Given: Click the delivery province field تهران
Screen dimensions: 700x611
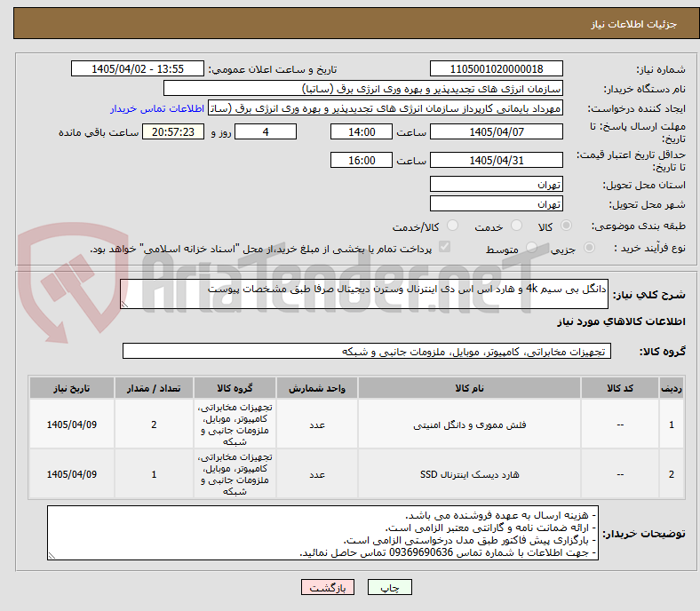Looking at the screenshot, I should click(x=496, y=184).
